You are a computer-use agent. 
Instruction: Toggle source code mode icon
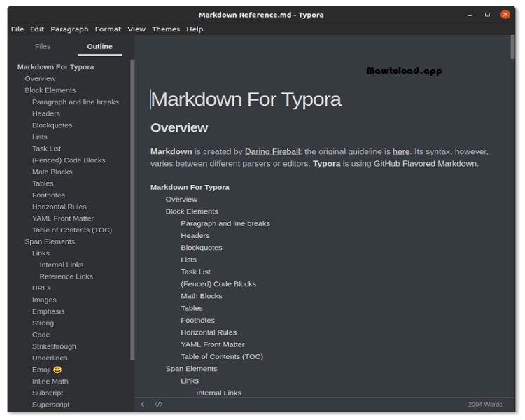pos(159,405)
